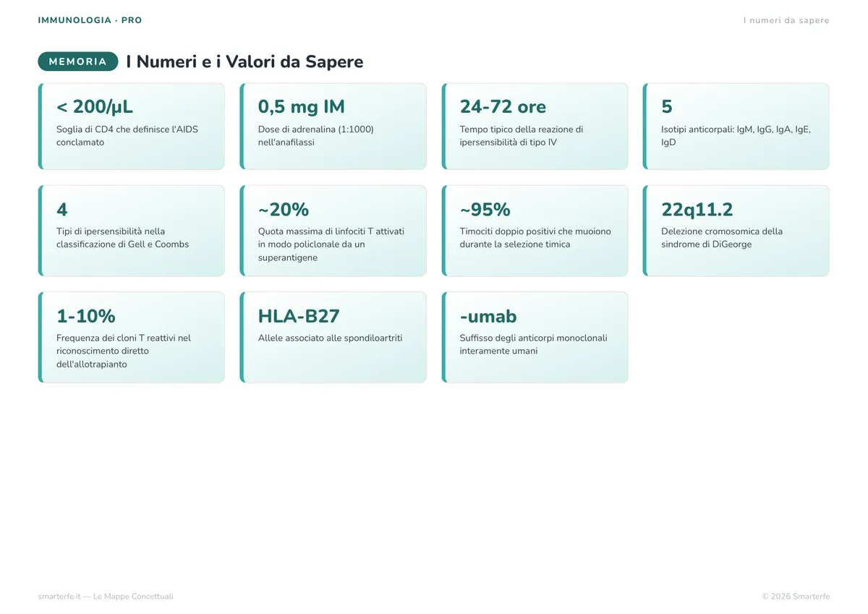Image resolution: width=868 pixels, height=614 pixels.
Task: Click the number "4" heading
Action: coord(62,210)
